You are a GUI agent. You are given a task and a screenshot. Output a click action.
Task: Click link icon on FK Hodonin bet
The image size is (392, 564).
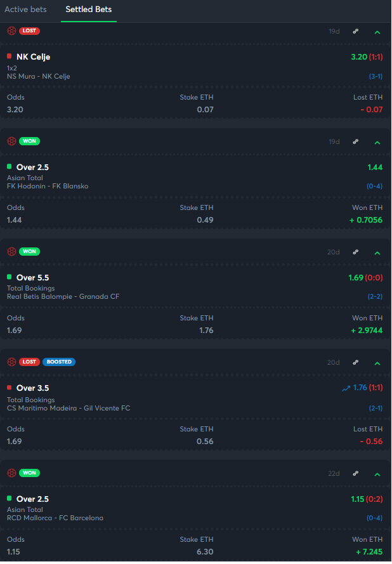point(356,141)
